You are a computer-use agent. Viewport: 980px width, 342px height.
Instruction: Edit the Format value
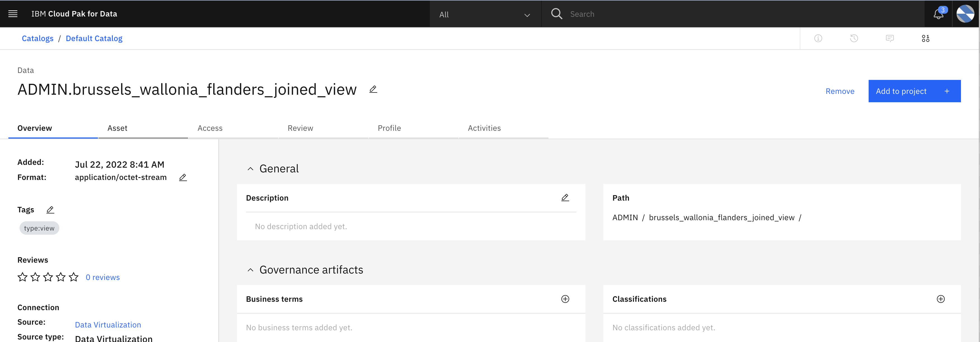183,177
